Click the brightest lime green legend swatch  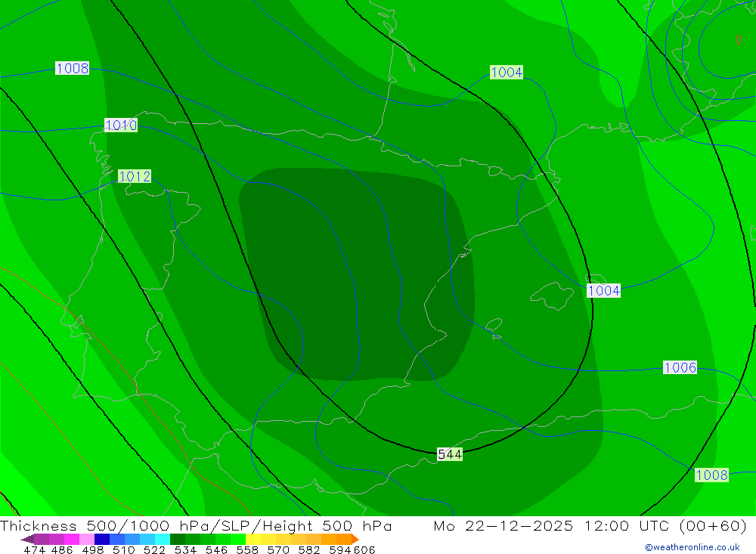(238, 539)
